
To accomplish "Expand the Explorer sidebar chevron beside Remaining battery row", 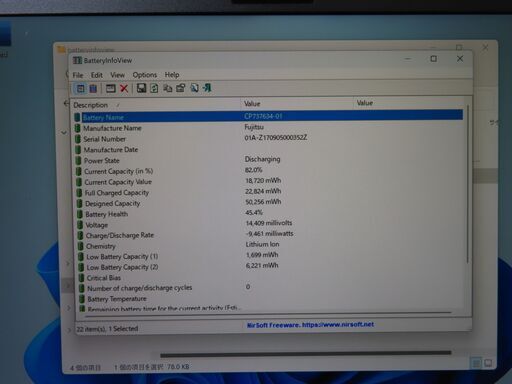I will tap(69, 308).
